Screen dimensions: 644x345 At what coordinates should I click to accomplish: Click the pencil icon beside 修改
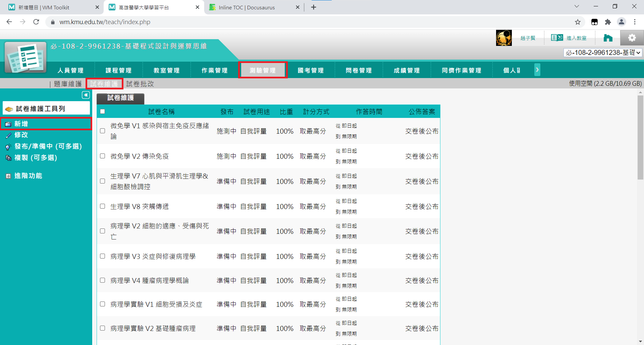click(8, 135)
